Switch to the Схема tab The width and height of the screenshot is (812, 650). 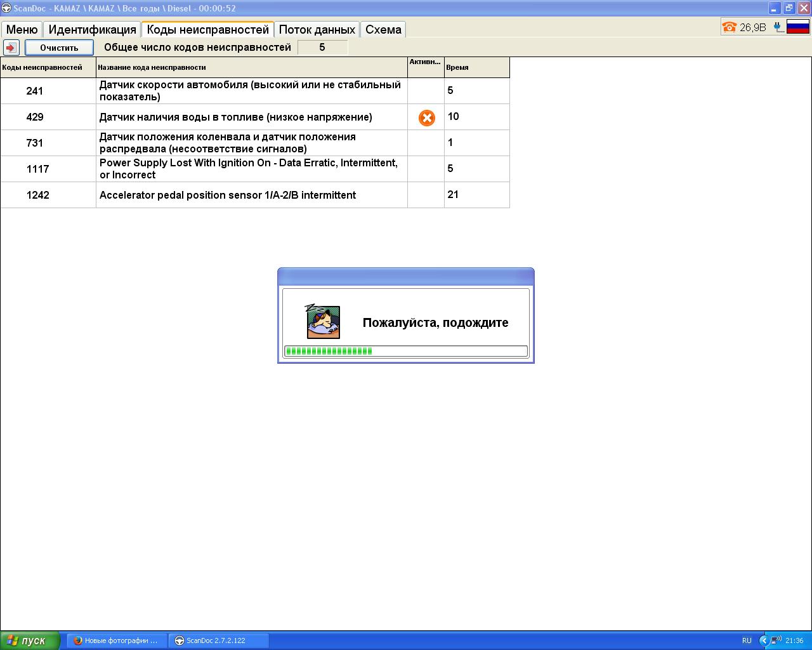coord(383,30)
